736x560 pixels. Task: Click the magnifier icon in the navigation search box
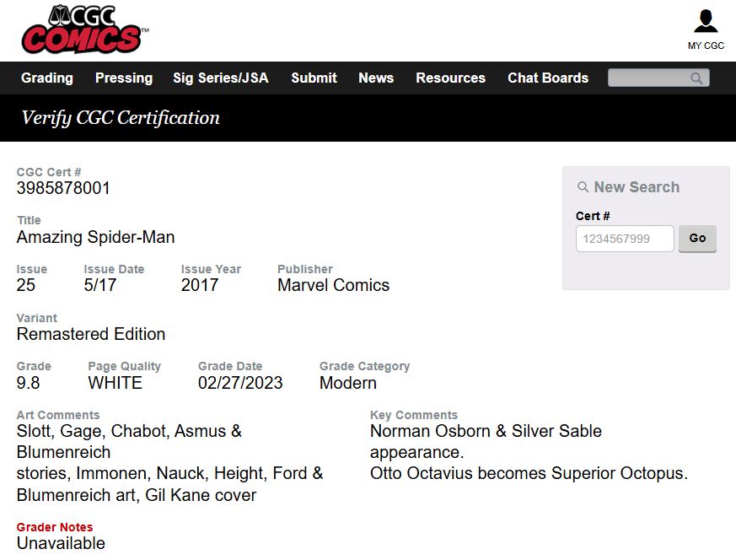click(x=696, y=78)
